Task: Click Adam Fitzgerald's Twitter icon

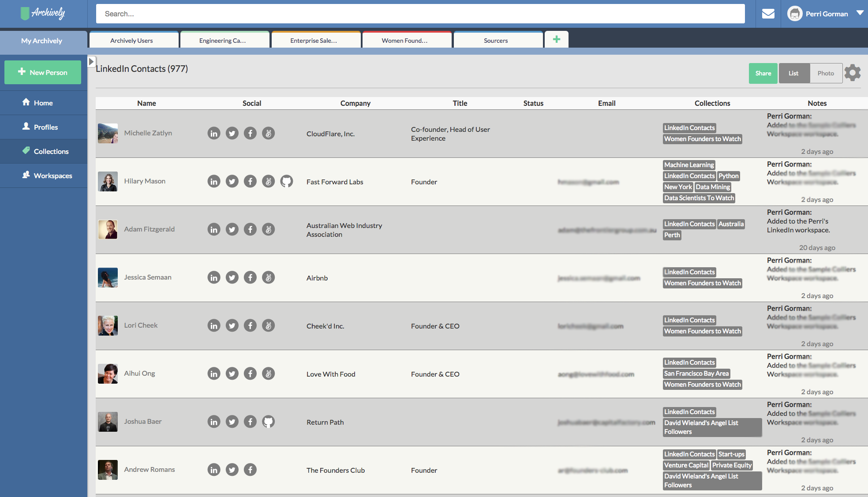Action: tap(232, 229)
